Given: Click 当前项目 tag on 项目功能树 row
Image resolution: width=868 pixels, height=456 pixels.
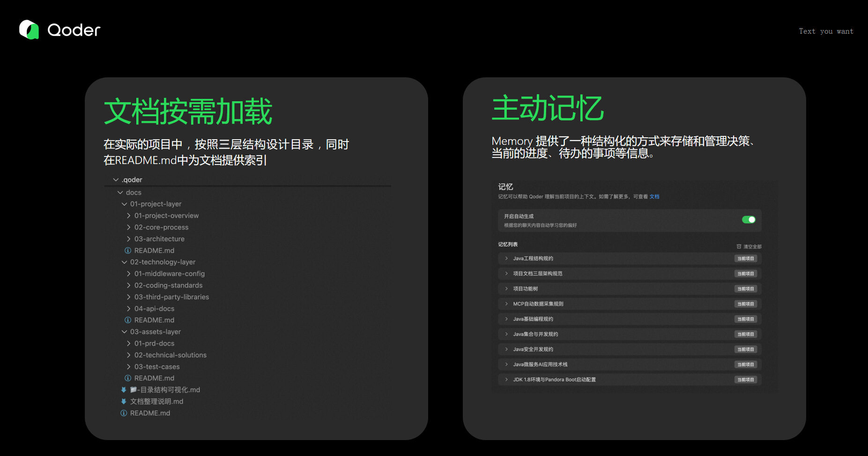Looking at the screenshot, I should coord(746,289).
